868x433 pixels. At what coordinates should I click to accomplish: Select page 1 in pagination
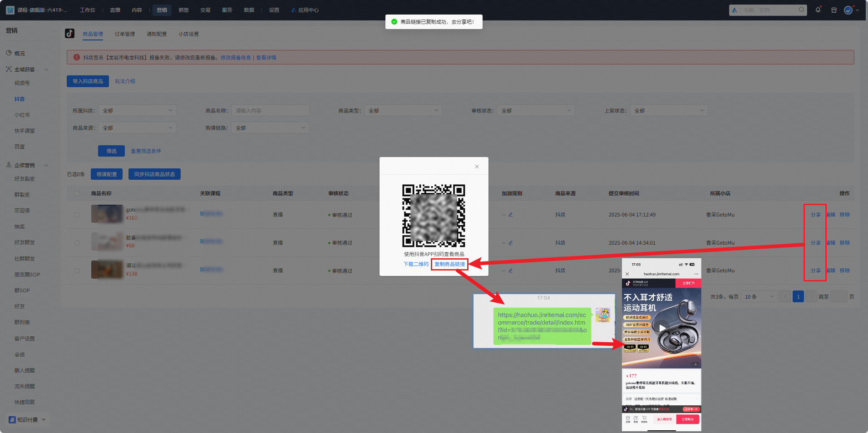[799, 297]
